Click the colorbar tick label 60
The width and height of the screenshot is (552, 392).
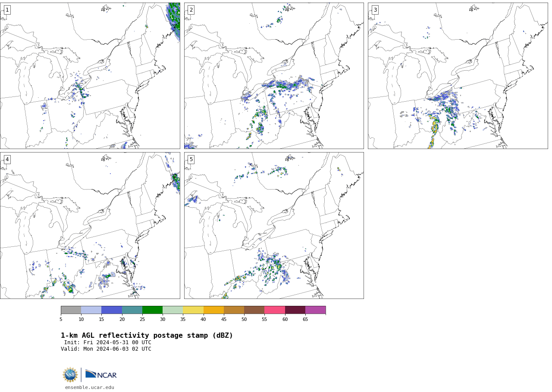pos(285,319)
